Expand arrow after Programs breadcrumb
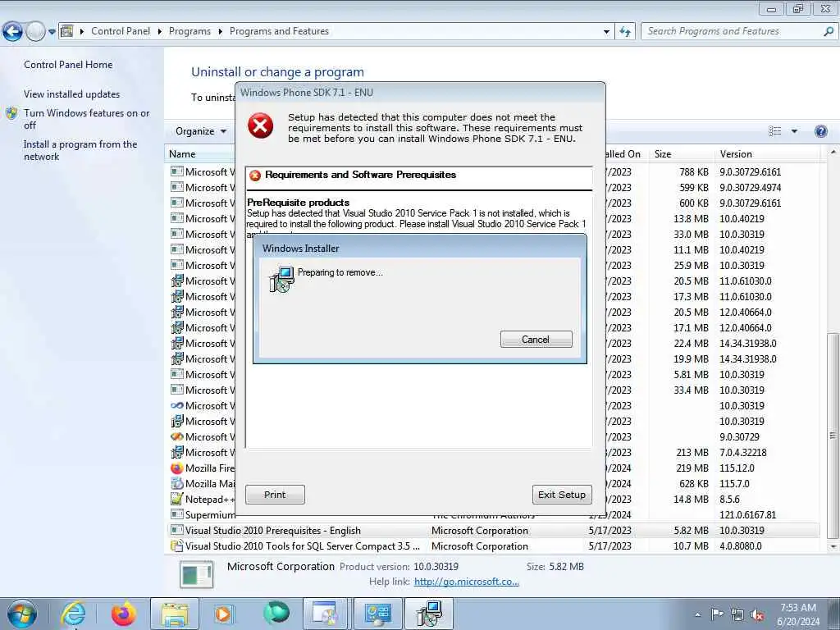Screen dimensions: 840x630 pos(220,32)
